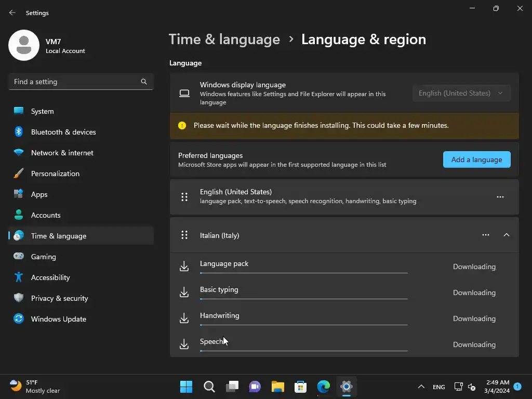Click the yellow warning icon in install notice

(x=182, y=126)
